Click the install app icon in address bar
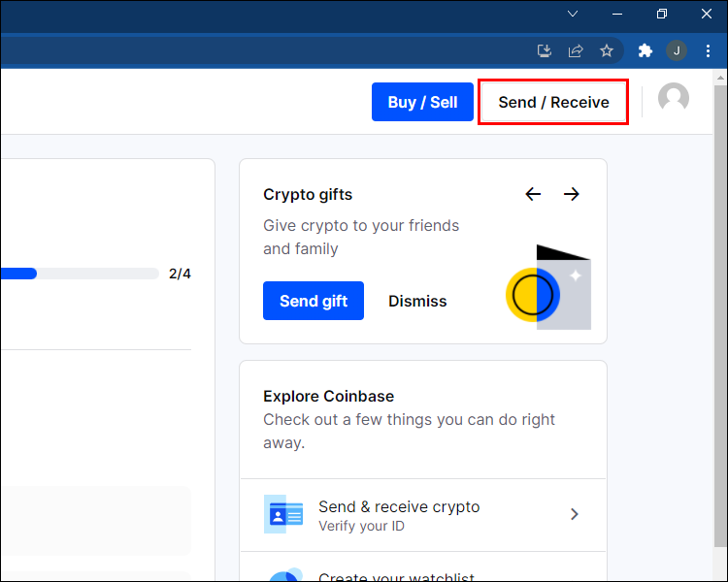The width and height of the screenshot is (728, 582). coord(545,50)
